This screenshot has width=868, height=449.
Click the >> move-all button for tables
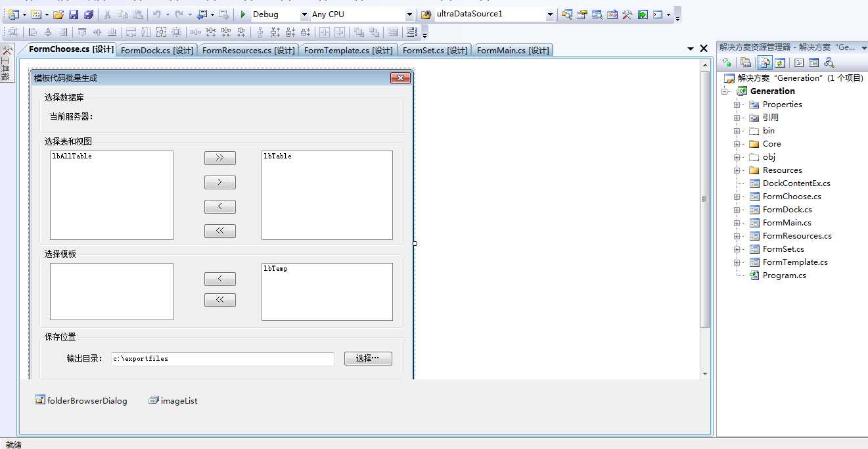click(x=220, y=158)
